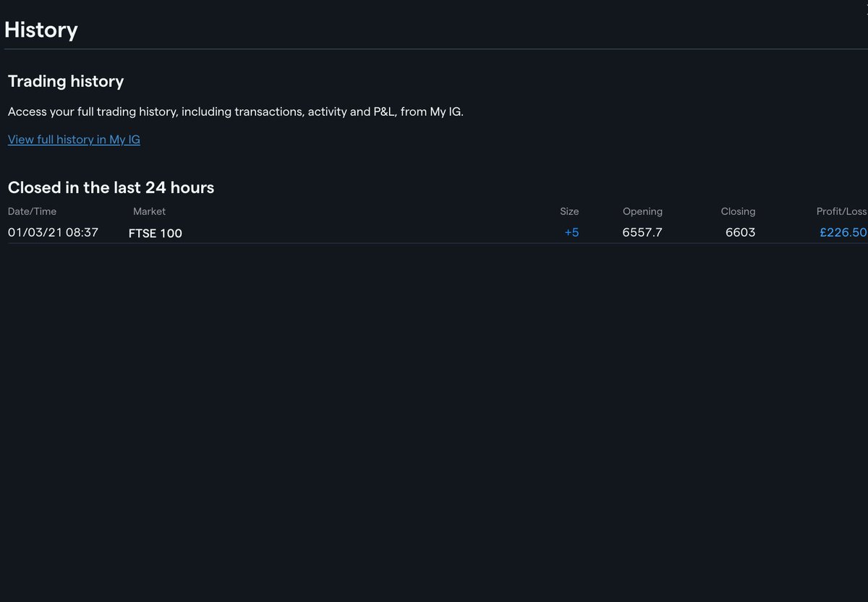Image resolution: width=868 pixels, height=602 pixels.
Task: Click the FTSE 100 market name
Action: coord(156,233)
